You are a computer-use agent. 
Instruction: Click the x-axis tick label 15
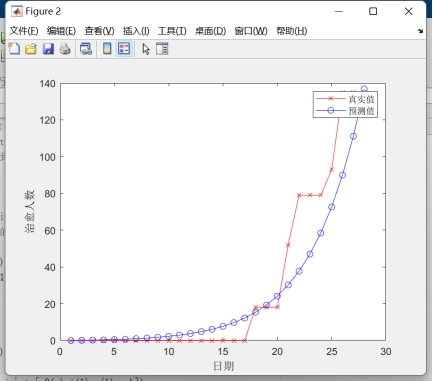click(223, 351)
